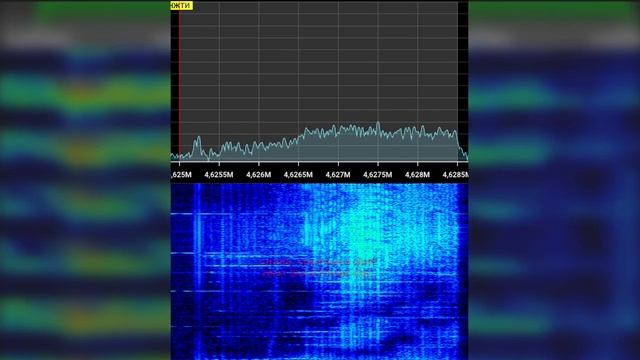Click the '4,6265M' frequency axis label

[298, 175]
